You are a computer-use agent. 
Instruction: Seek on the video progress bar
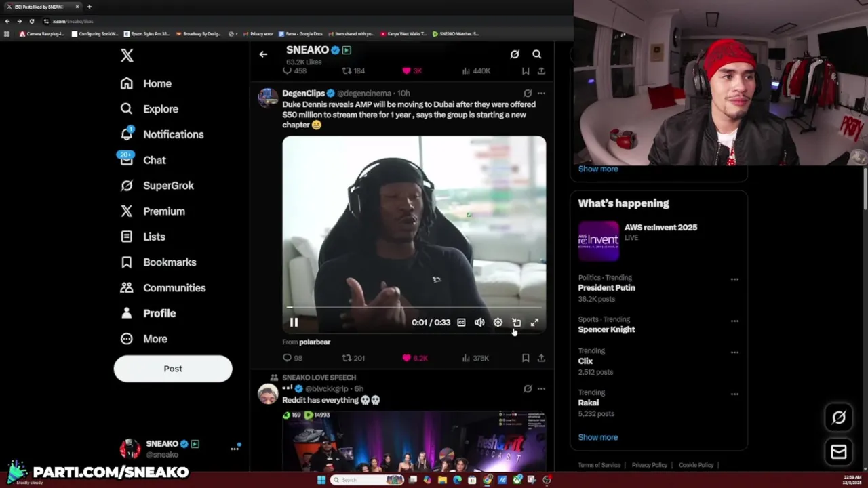[414, 307]
